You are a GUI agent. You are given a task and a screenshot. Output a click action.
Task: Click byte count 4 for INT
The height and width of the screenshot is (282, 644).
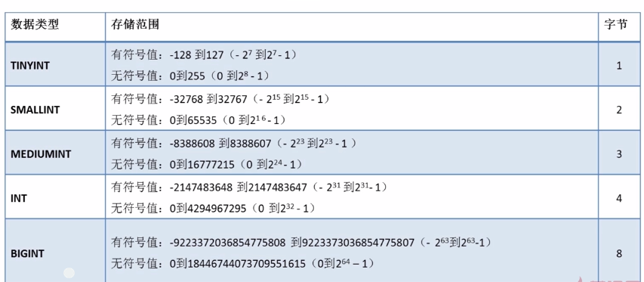(x=619, y=199)
